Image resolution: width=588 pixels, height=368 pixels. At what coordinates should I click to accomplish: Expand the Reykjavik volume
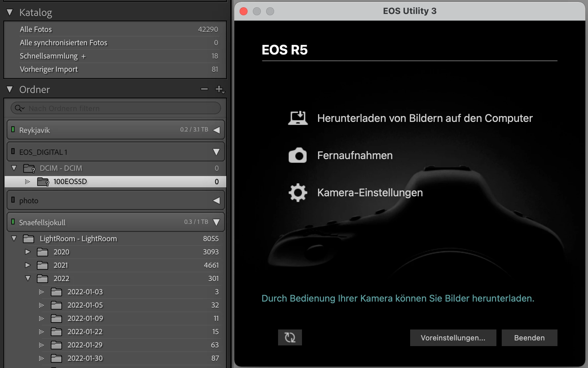pos(216,130)
